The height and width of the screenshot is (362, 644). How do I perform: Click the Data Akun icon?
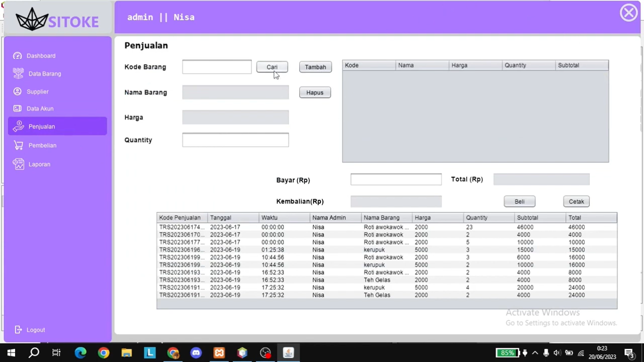17,108
